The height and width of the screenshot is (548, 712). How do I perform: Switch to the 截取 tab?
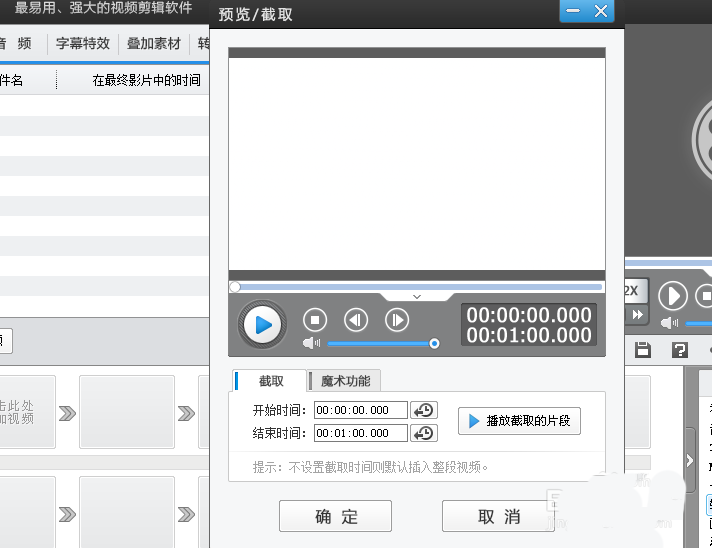click(x=271, y=381)
